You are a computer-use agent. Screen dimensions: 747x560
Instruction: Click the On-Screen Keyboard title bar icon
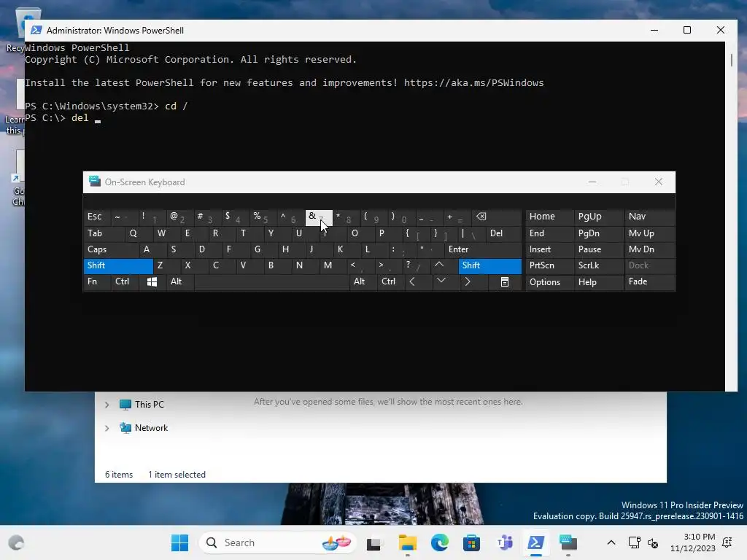tap(95, 182)
